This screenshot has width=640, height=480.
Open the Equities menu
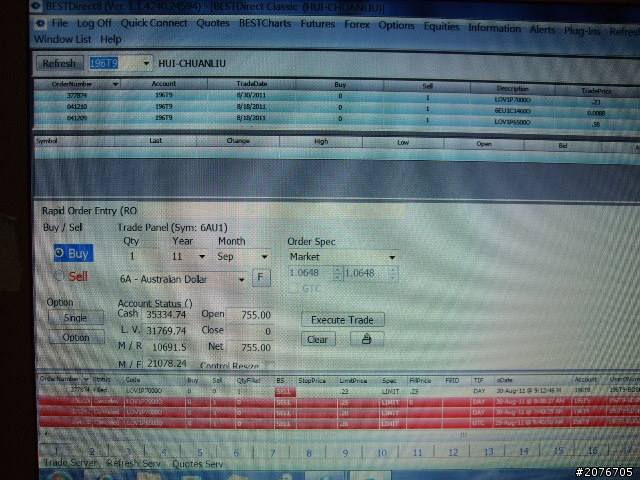tap(441, 27)
